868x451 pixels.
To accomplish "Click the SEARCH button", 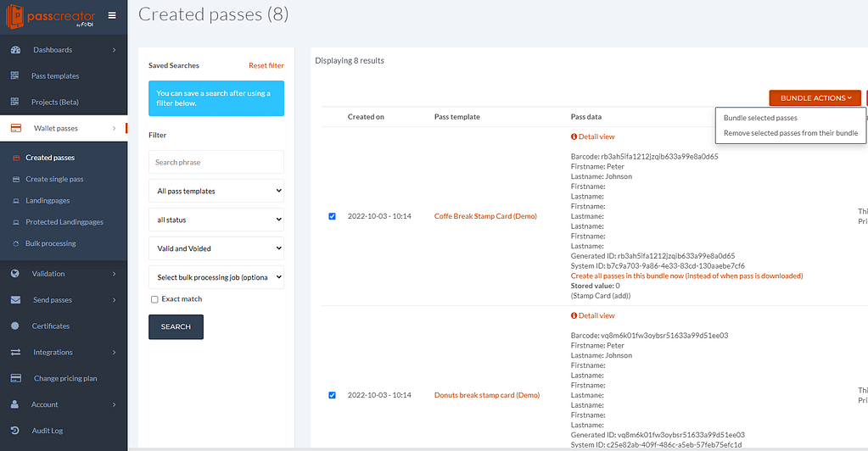I will tap(176, 326).
